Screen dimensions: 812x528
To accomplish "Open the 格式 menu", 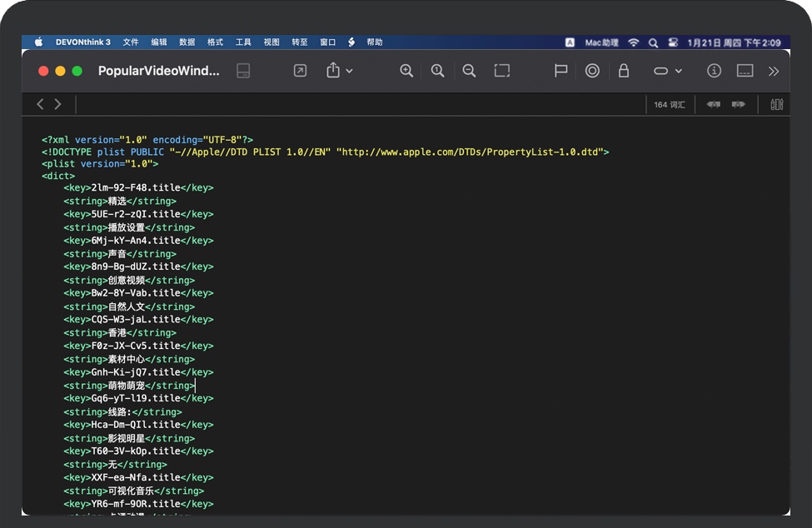I will click(215, 42).
